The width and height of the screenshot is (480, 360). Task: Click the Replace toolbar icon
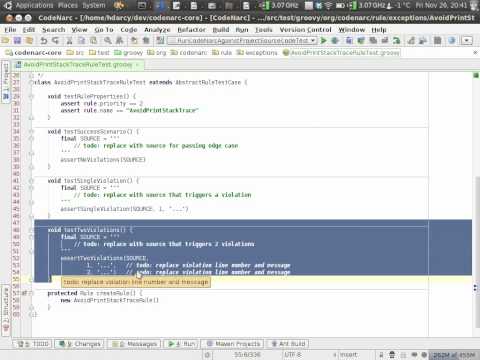119,41
